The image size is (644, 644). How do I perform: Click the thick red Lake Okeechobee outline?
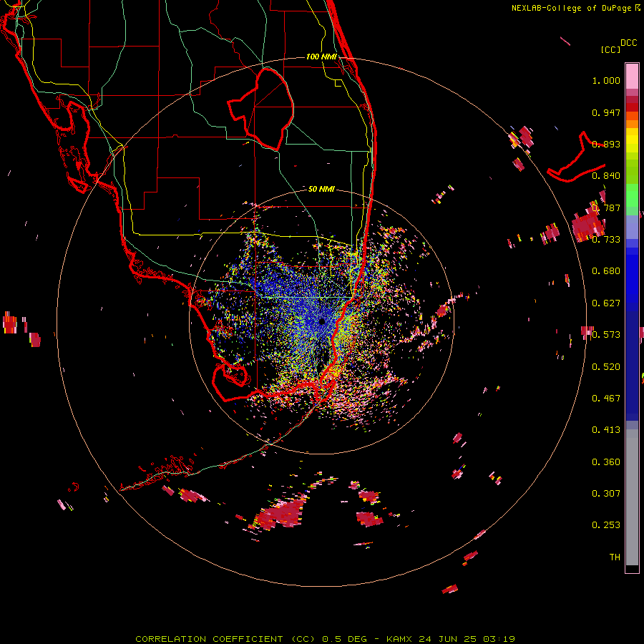pyautogui.click(x=260, y=109)
